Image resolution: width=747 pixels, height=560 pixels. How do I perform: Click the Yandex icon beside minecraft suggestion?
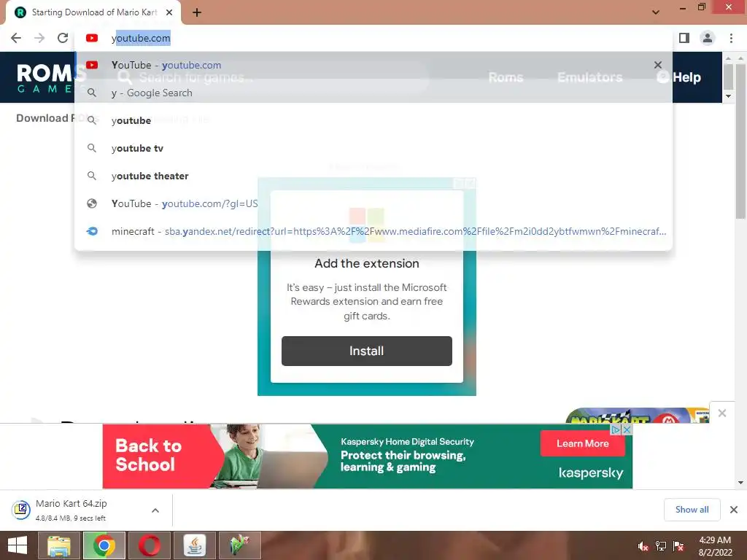click(x=92, y=231)
